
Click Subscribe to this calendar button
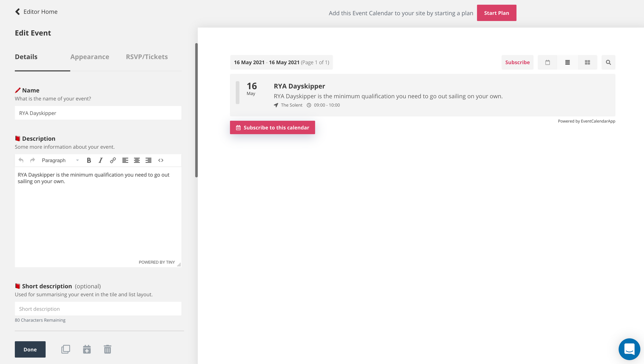point(272,128)
